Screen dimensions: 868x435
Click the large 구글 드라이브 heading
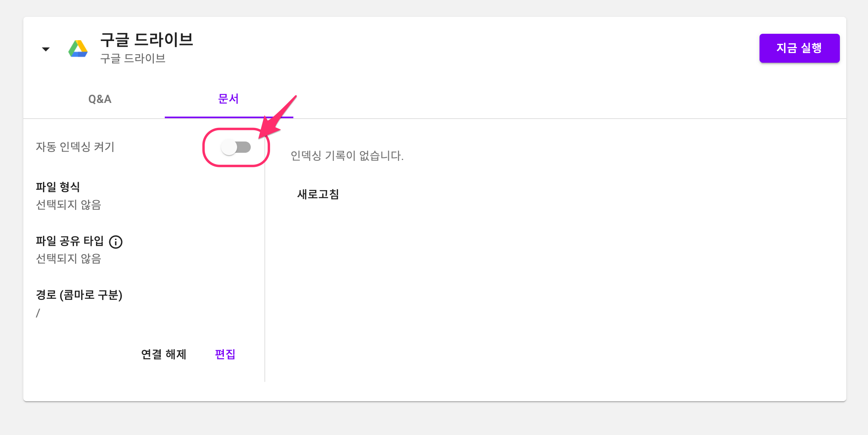click(147, 40)
